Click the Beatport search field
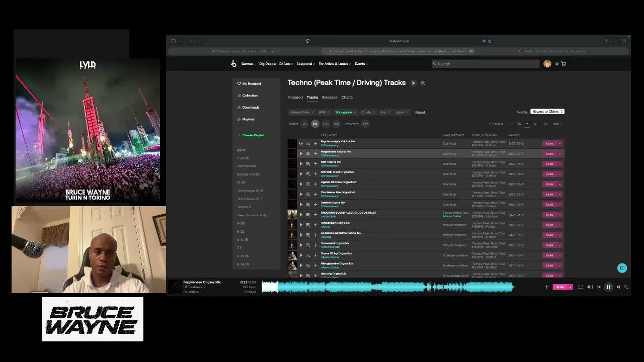The width and height of the screenshot is (644, 362). (x=486, y=64)
